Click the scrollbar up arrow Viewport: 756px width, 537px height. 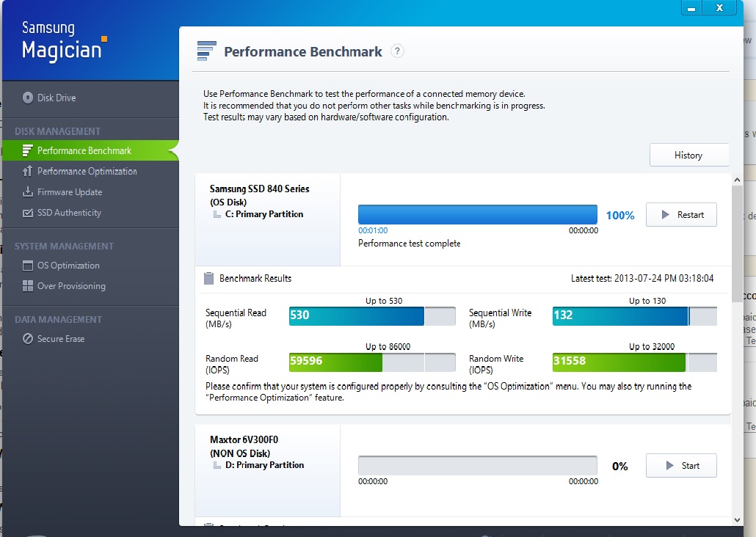tap(737, 180)
